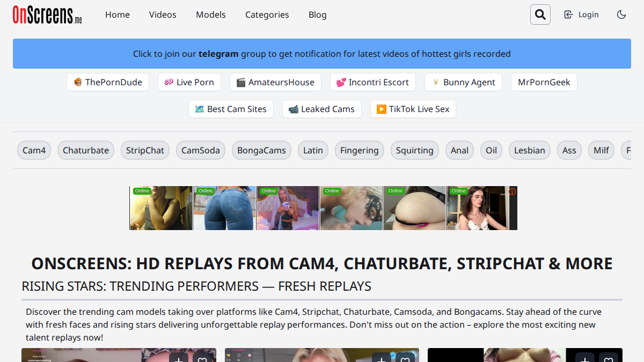Click the 'RISING STARS' section heading text

click(196, 286)
